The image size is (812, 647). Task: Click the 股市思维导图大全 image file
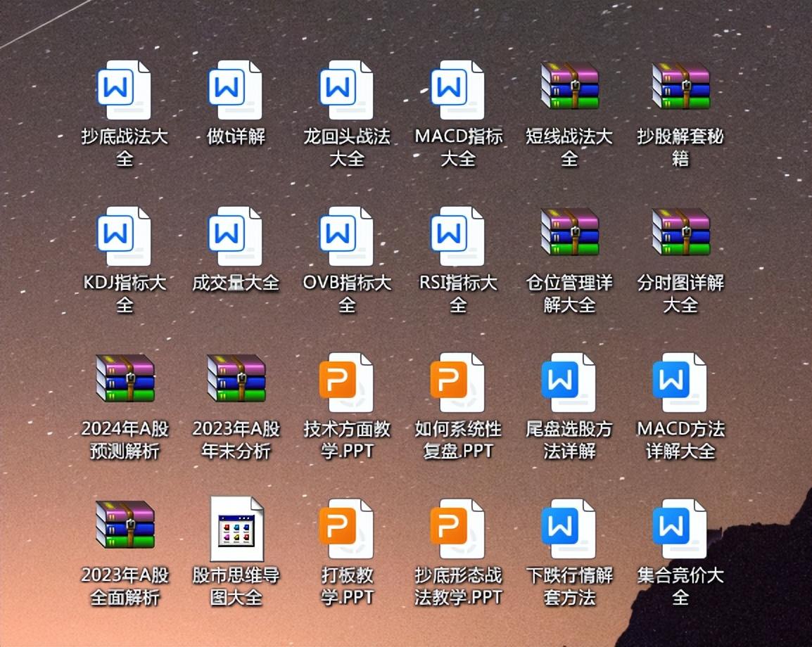(x=236, y=529)
